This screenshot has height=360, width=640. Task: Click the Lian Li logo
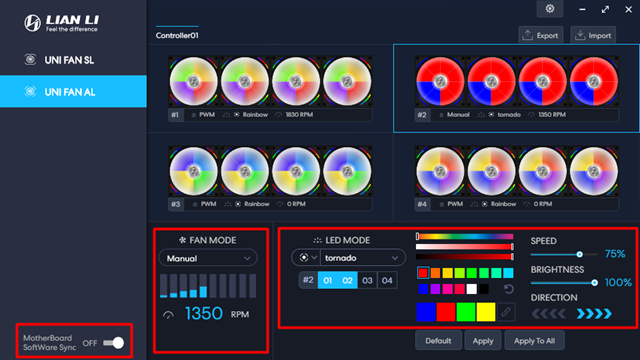click(61, 23)
